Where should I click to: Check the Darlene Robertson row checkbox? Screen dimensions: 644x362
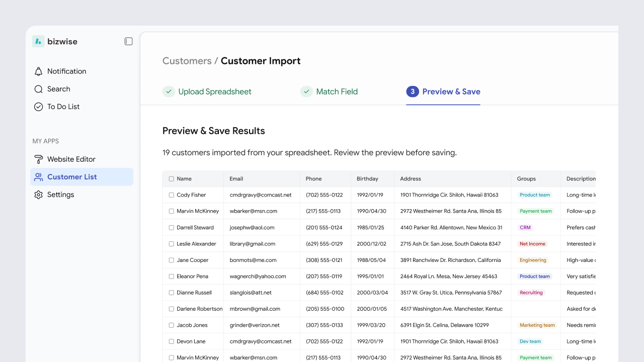(x=172, y=309)
